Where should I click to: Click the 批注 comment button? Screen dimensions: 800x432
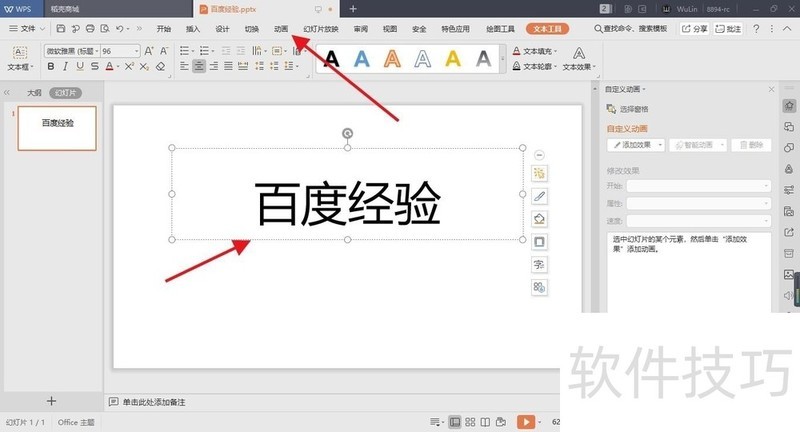(x=729, y=29)
